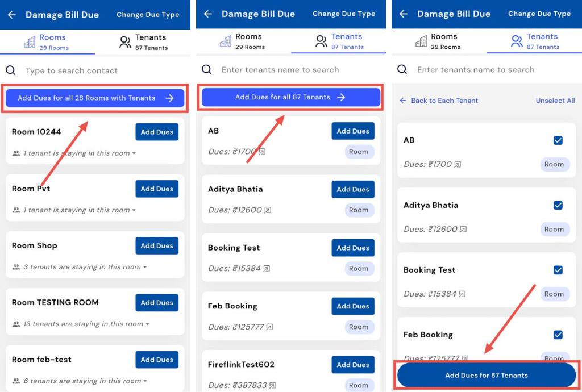Click Add Dues for Room 10244
This screenshot has height=392, width=582.
click(156, 132)
